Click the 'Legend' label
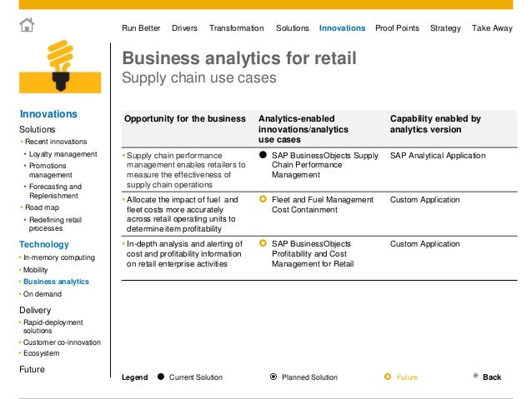The image size is (532, 399). [x=135, y=377]
